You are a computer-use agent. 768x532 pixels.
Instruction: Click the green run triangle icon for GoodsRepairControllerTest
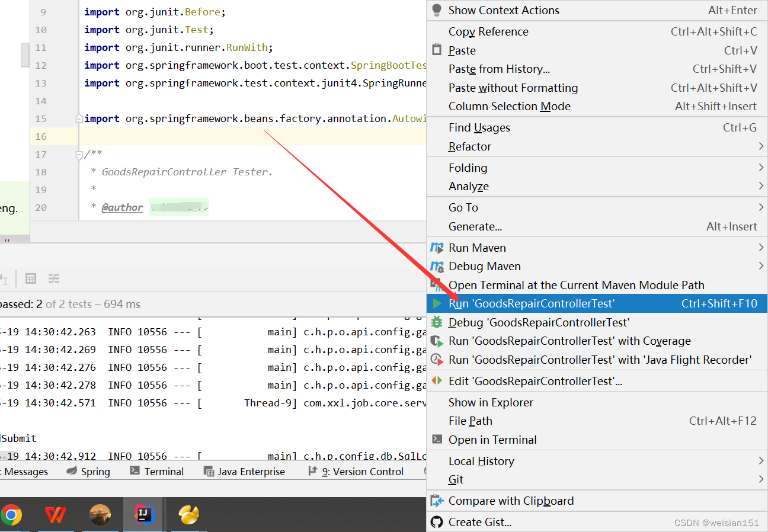[437, 303]
